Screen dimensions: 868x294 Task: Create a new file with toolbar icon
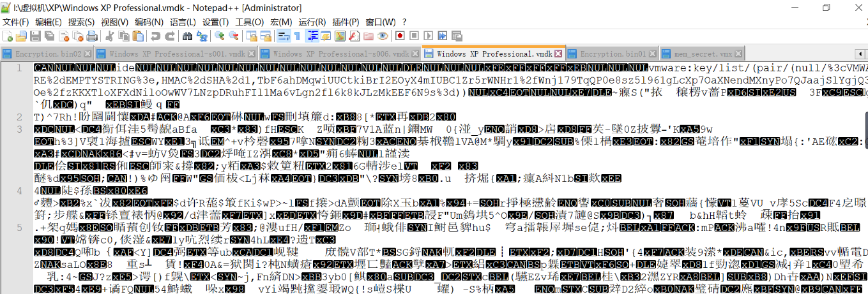tap(7, 36)
